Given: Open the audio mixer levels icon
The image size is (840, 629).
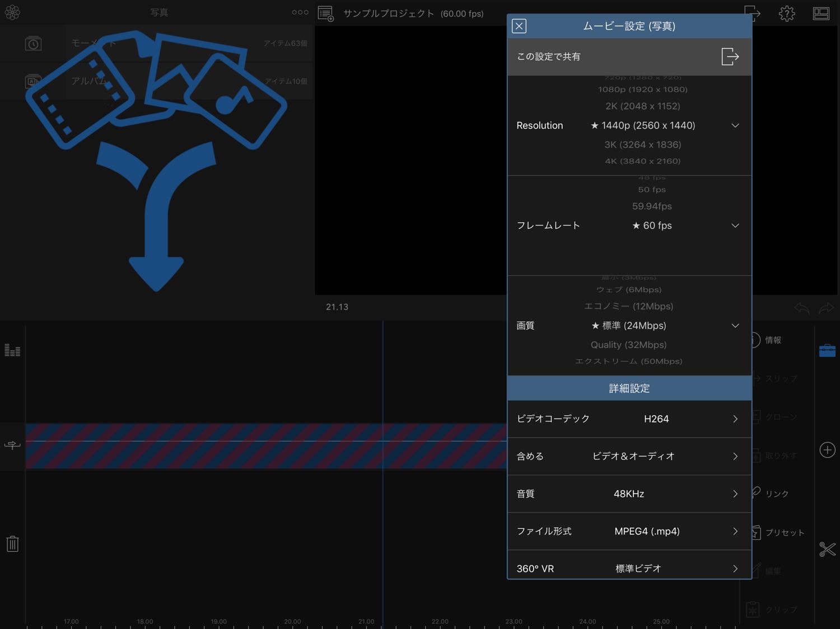Looking at the screenshot, I should (x=12, y=350).
